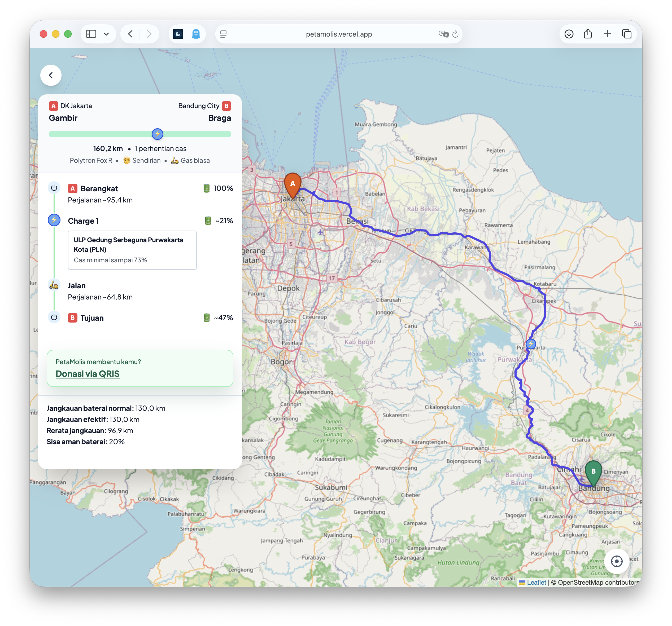Click the power icon next to Tujuan
The image size is (672, 626).
click(x=54, y=317)
